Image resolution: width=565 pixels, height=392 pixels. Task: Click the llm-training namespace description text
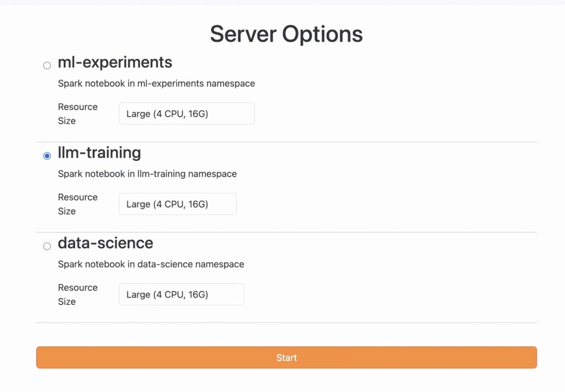click(x=147, y=174)
